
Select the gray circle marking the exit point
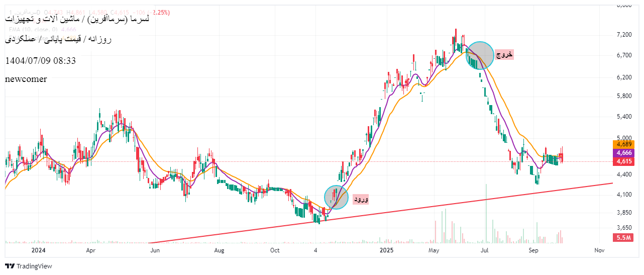pyautogui.click(x=480, y=55)
